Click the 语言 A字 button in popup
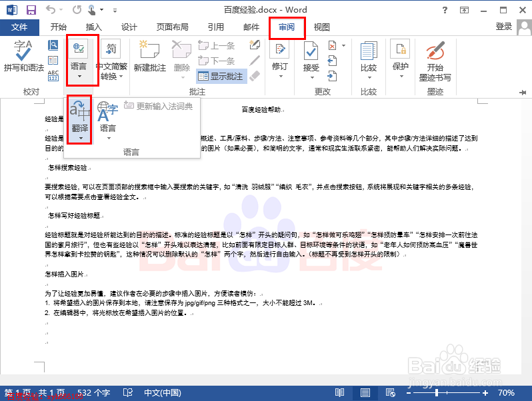Image resolution: width=532 pixels, height=401 pixels. point(108,117)
